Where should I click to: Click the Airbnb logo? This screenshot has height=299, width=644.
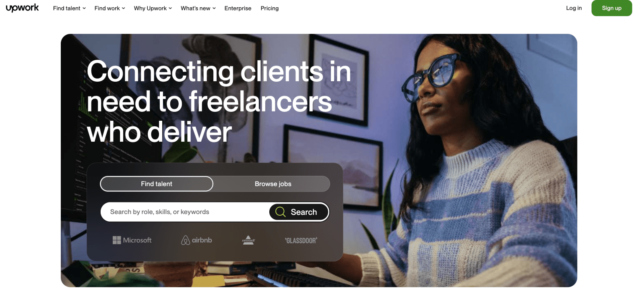[x=196, y=240]
